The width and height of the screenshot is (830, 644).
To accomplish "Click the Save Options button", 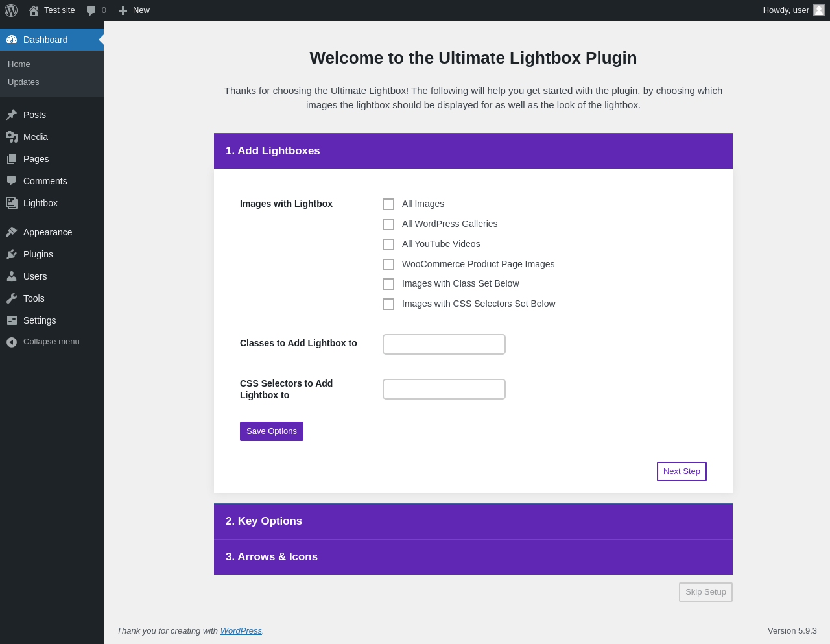I will (x=272, y=431).
